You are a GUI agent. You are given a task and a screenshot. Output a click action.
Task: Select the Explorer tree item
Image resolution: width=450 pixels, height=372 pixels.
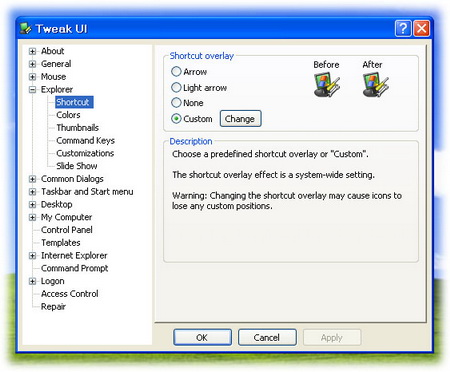tap(57, 89)
